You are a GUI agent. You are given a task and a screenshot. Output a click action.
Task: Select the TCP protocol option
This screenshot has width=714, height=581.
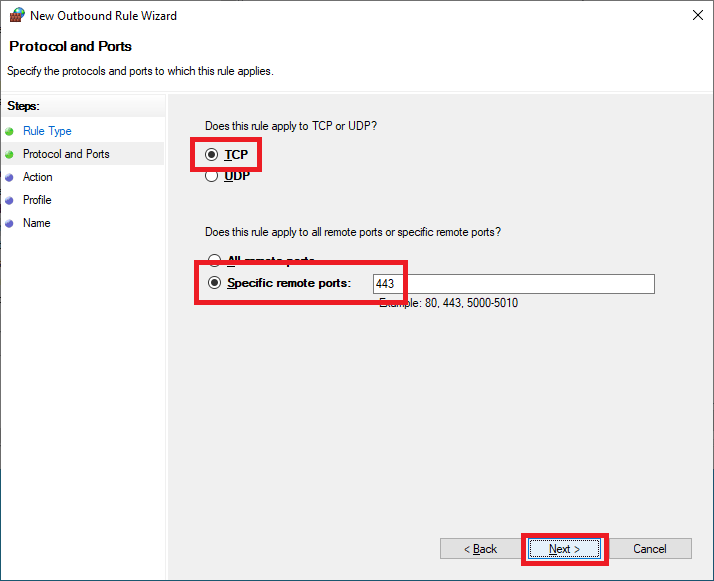click(212, 155)
